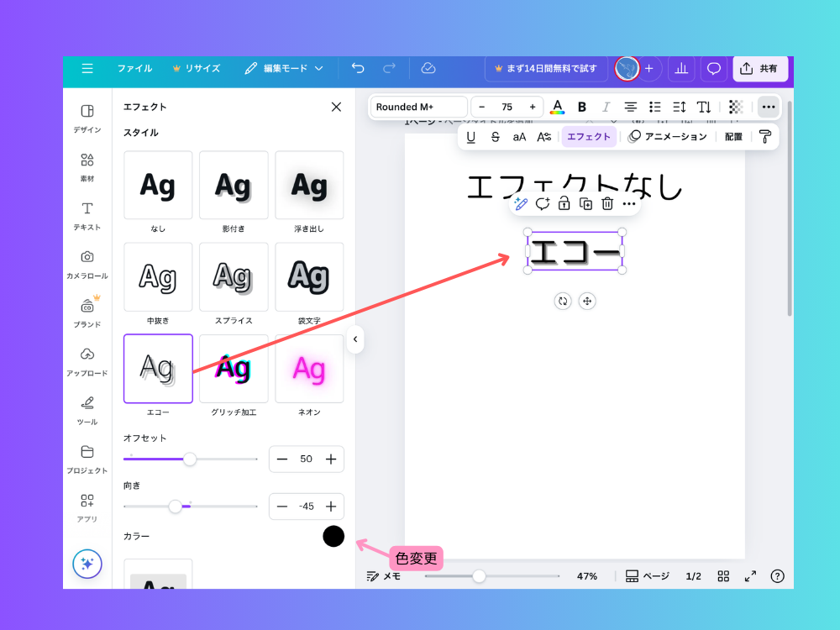Switch to the エフェクト tab
The image size is (840, 630).
[x=588, y=136]
